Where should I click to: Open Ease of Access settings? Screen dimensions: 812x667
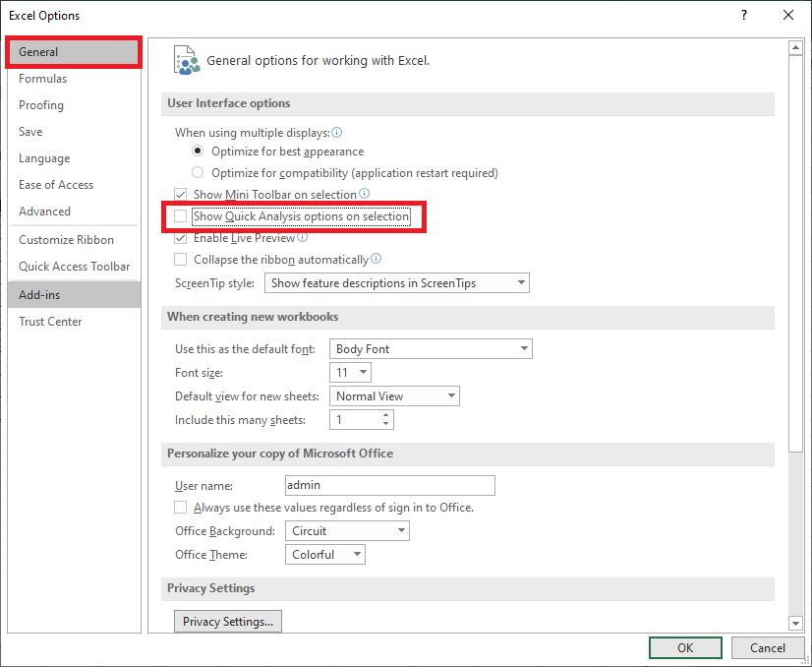click(x=74, y=185)
